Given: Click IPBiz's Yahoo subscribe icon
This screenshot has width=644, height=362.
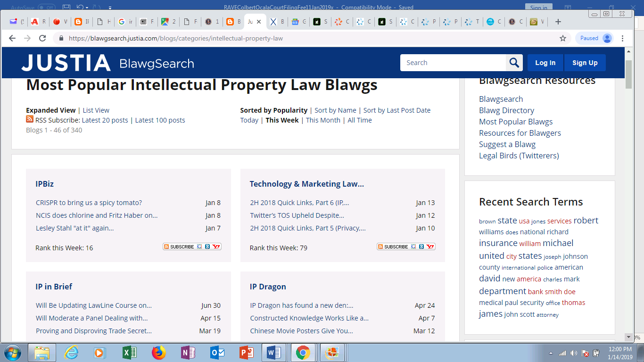Looking at the screenshot, I should (x=216, y=247).
